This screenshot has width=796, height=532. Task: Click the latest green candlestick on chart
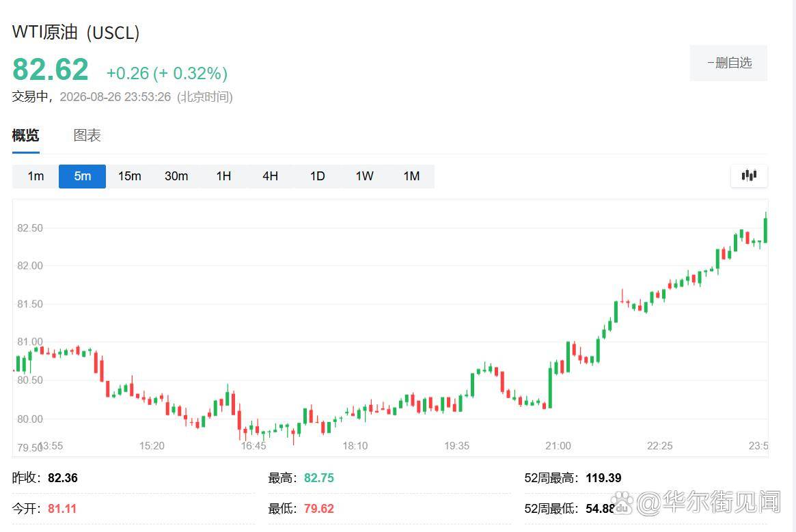pyautogui.click(x=765, y=230)
